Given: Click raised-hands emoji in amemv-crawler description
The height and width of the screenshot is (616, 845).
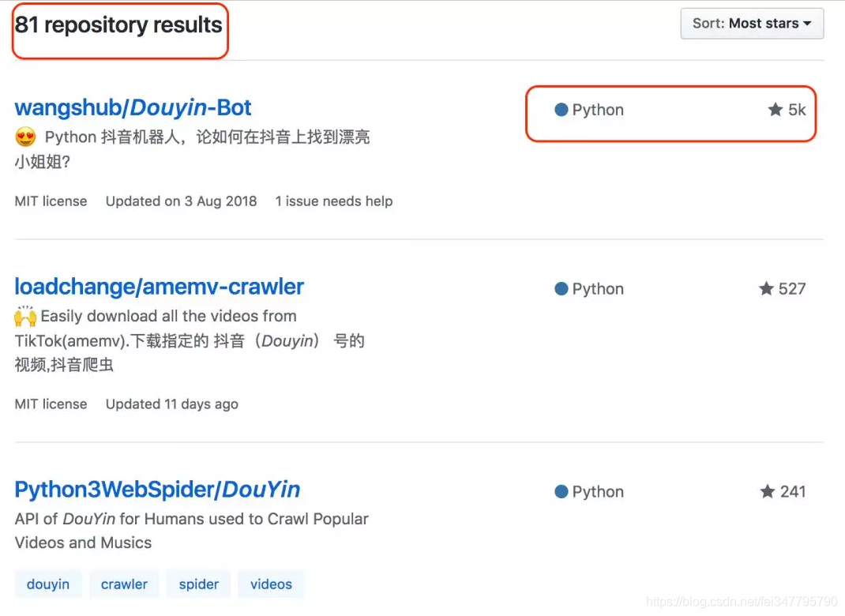Looking at the screenshot, I should tap(25, 316).
